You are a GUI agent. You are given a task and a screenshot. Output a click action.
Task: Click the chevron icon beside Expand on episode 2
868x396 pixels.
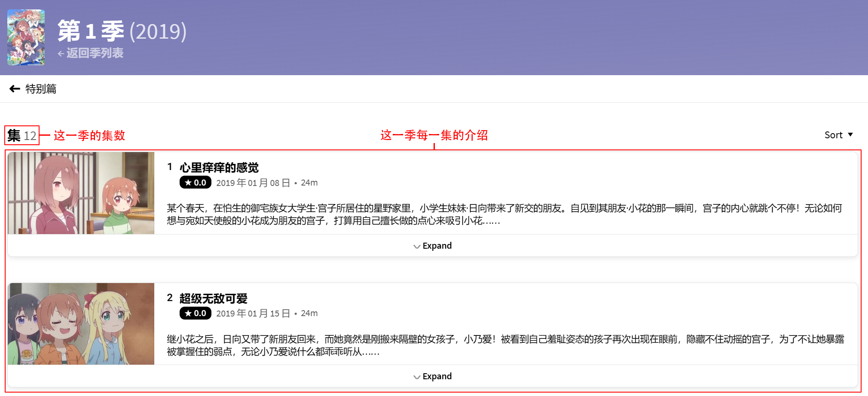(416, 376)
